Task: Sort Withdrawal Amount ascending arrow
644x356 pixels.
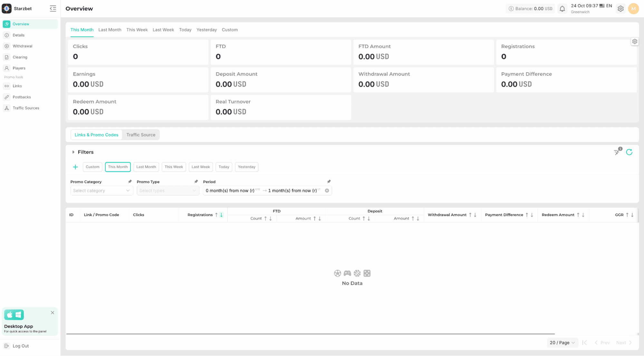Action: pyautogui.click(x=470, y=215)
